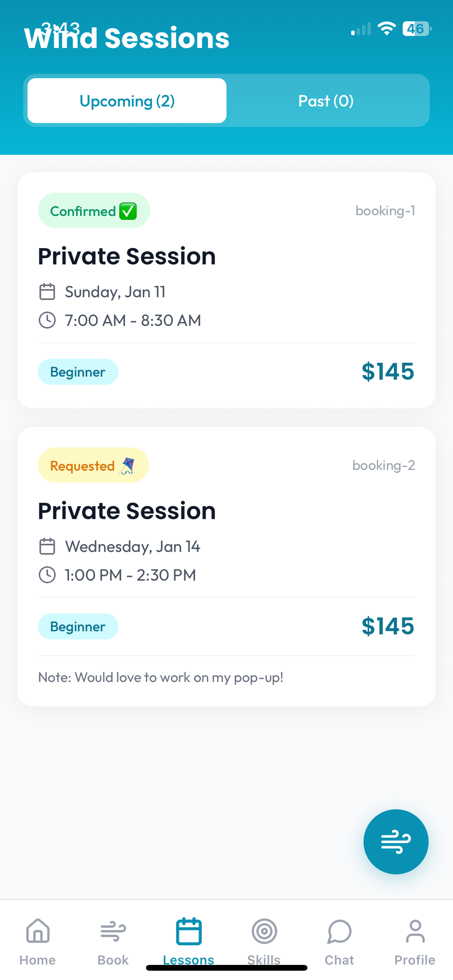The image size is (453, 980).
Task: Switch to the Upcoming (2) tab
Action: pos(127,101)
